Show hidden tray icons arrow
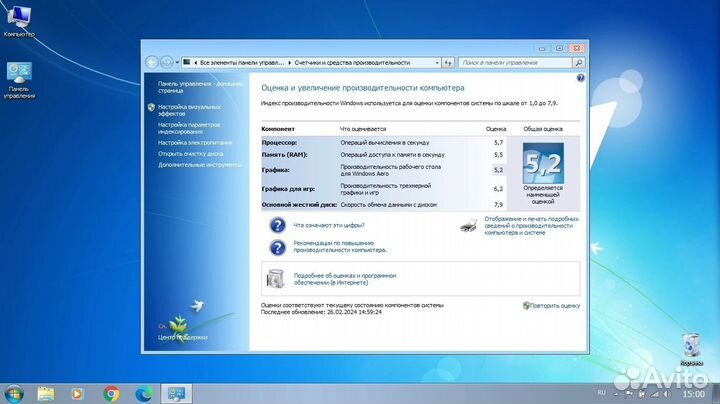 tap(616, 394)
